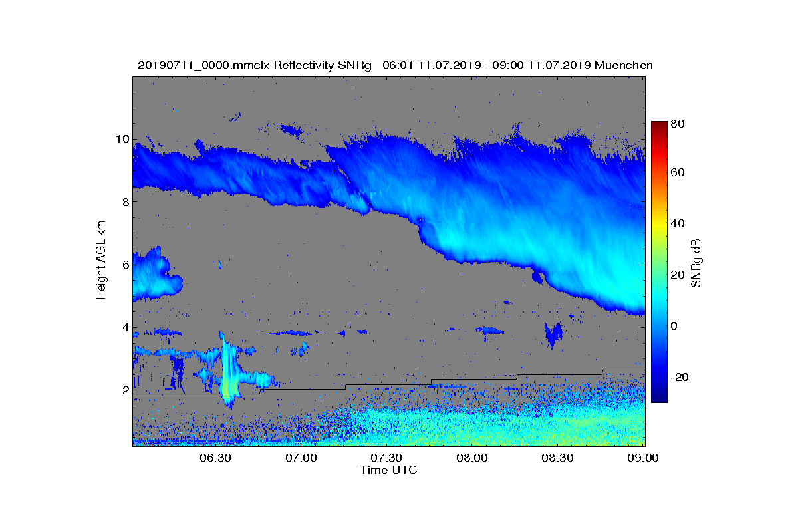Click the colorbar value 60

pos(677,173)
